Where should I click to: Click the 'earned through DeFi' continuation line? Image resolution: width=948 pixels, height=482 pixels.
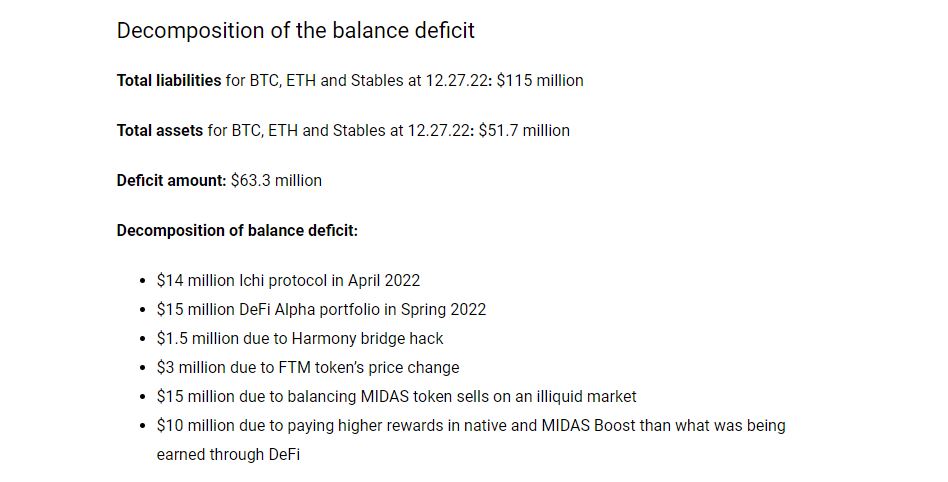tap(228, 455)
